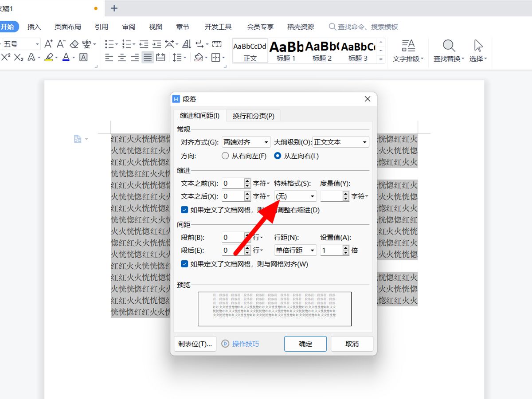Open the 视图 ribbon tab

click(156, 27)
